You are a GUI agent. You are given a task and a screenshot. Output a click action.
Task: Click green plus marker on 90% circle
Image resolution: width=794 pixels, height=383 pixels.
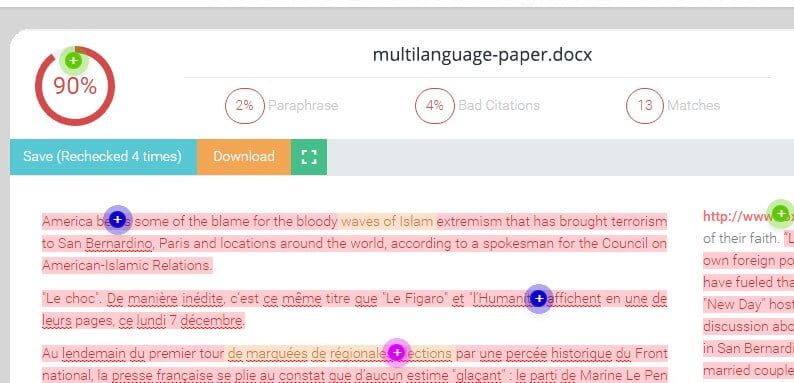click(74, 61)
